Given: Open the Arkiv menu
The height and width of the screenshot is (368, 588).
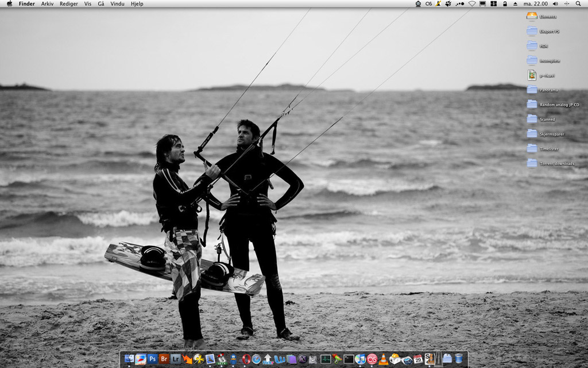Looking at the screenshot, I should pyautogui.click(x=47, y=3).
